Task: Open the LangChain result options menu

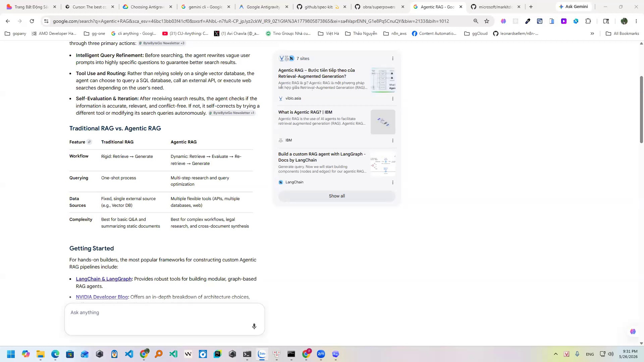Action: [x=393, y=182]
